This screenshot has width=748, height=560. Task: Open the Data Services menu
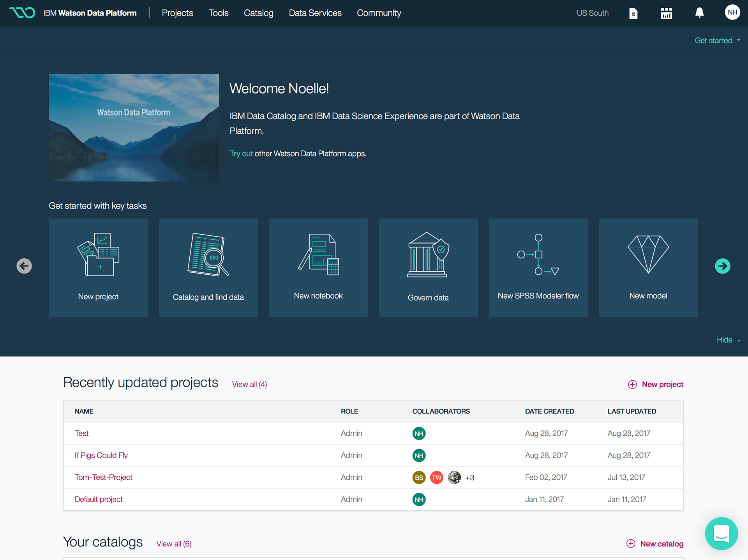(x=315, y=13)
